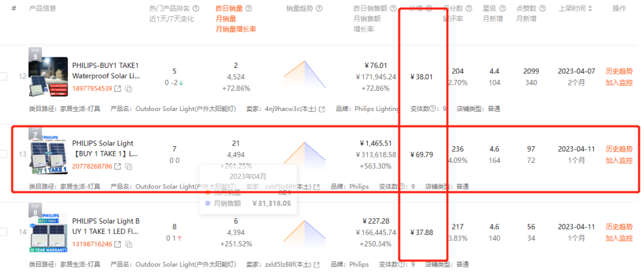Click 变体数 help icon in row 12
This screenshot has height=278, width=644.
point(432,109)
